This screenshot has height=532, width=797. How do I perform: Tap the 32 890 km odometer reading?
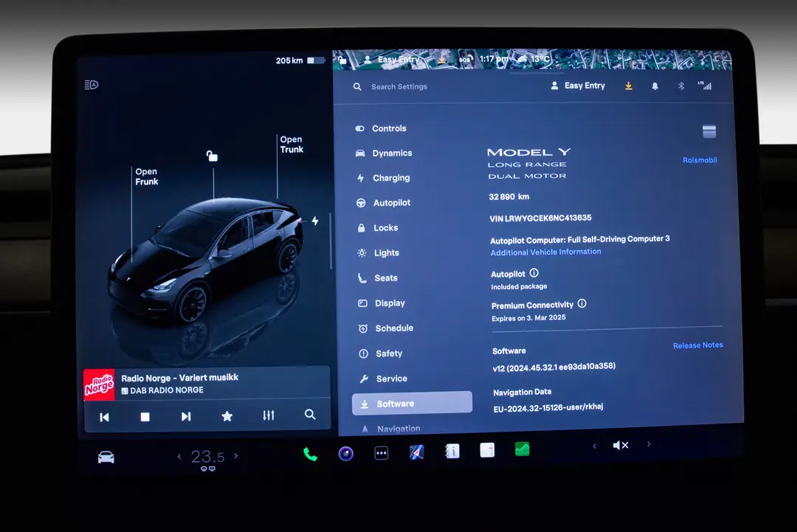click(508, 197)
